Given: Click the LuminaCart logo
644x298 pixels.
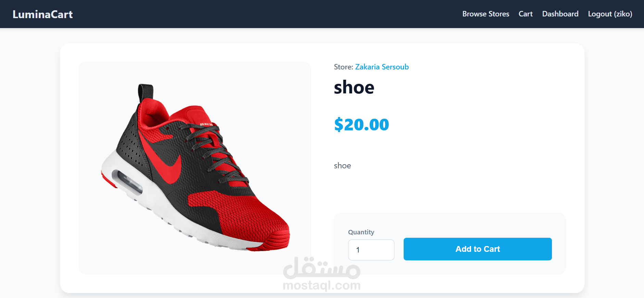Looking at the screenshot, I should click(42, 14).
